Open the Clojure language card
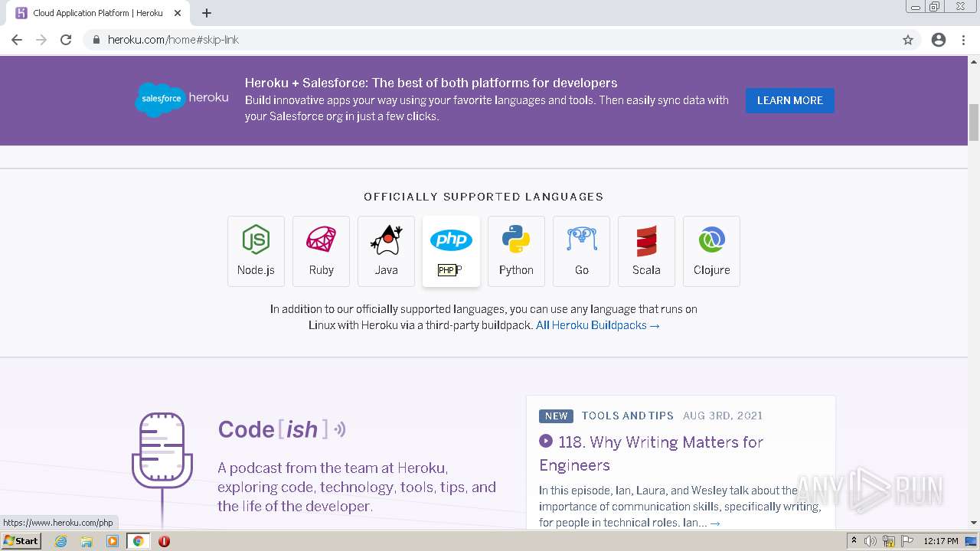Screen dimensions: 980x551 click(x=711, y=251)
